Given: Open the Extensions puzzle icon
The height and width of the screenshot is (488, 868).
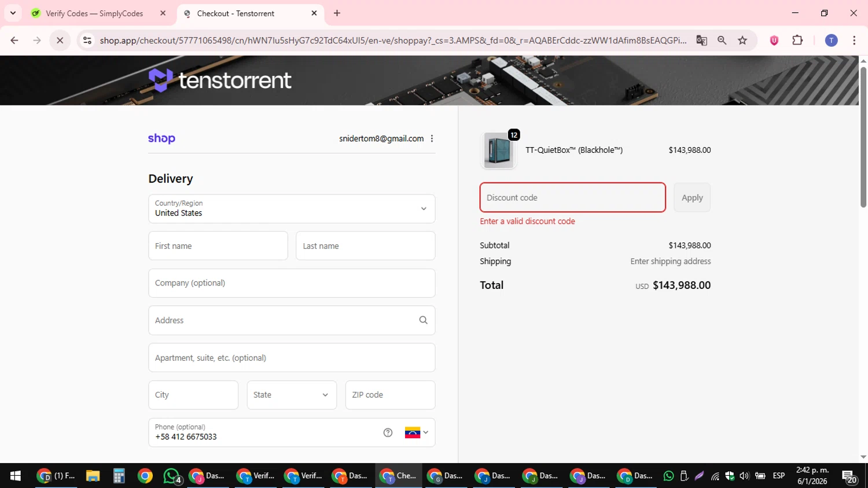Looking at the screenshot, I should [x=797, y=40].
